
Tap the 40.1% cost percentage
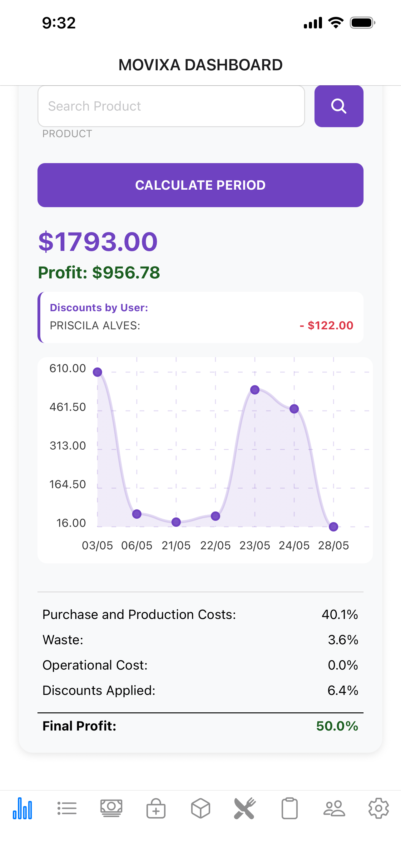point(340,615)
